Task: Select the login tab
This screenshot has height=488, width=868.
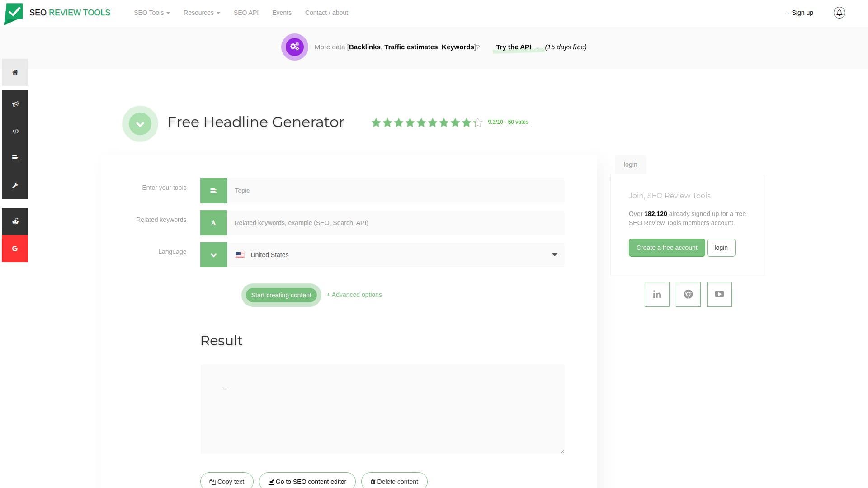Action: click(x=630, y=164)
